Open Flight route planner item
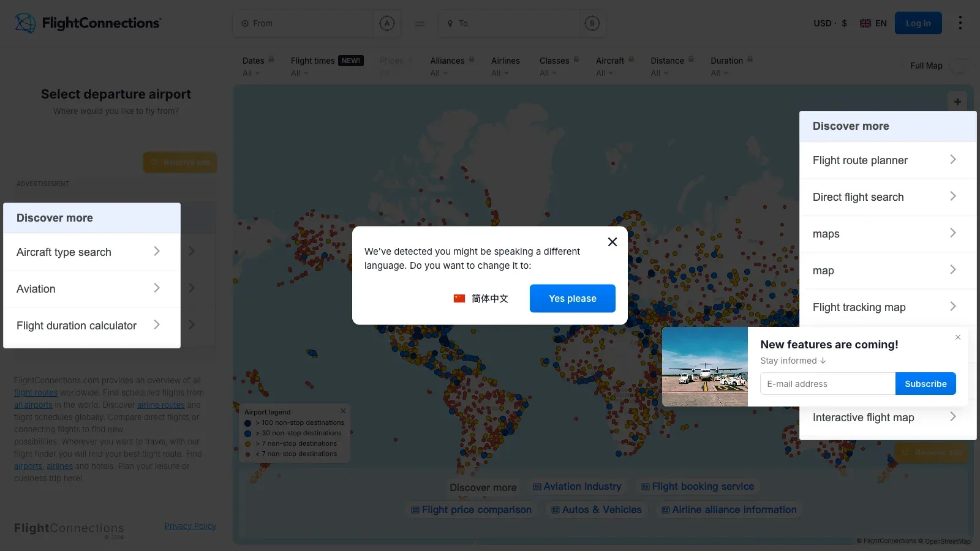This screenshot has width=980, height=551. 888,160
